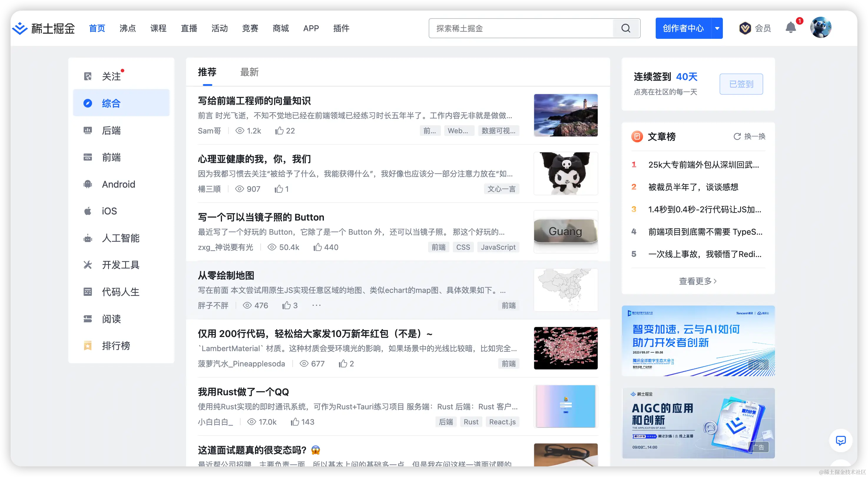
Task: Click into the 探索稀土掘金 search field
Action: [x=521, y=28]
